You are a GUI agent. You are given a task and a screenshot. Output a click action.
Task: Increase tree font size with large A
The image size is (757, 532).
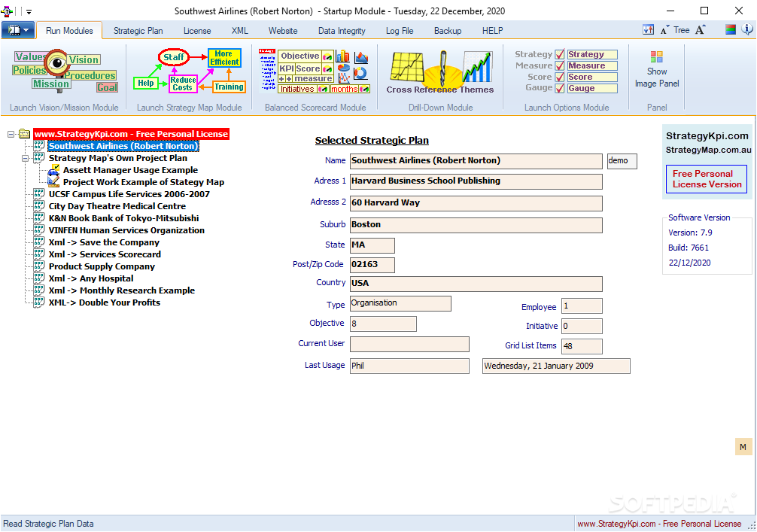pyautogui.click(x=700, y=30)
